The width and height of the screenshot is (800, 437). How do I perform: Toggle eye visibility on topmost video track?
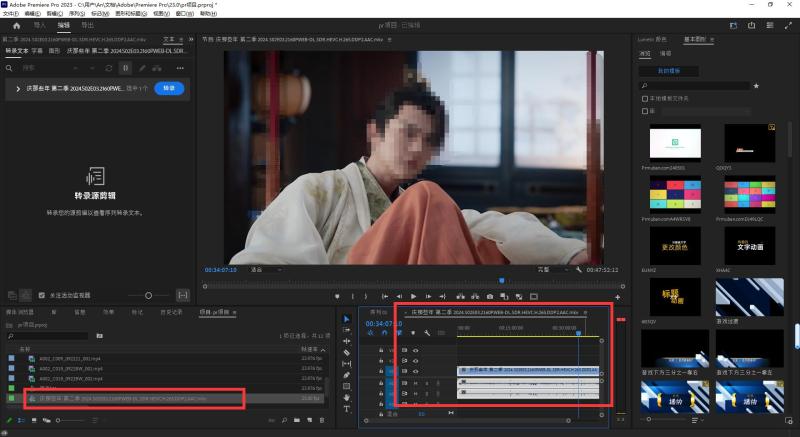pos(415,350)
